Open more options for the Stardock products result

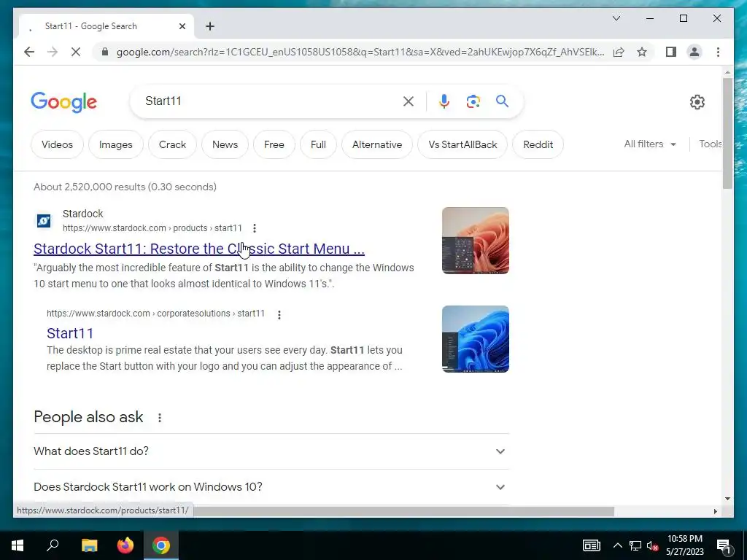(255, 228)
